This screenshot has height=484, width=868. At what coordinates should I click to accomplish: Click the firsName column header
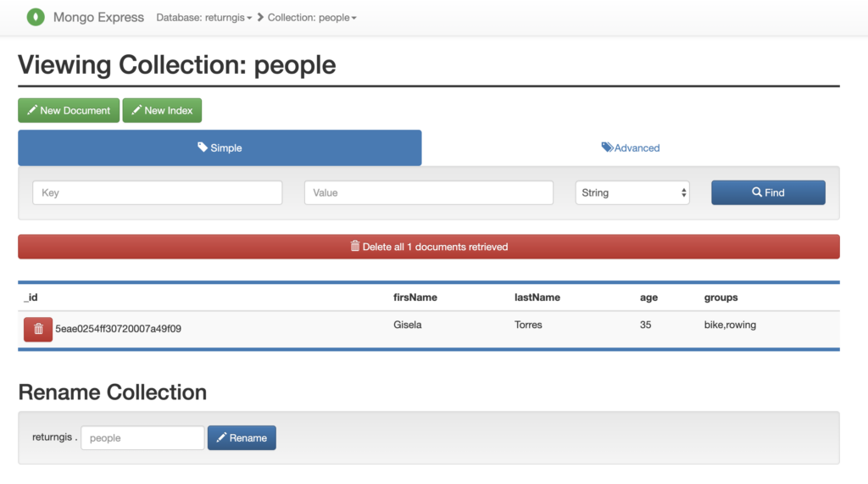pos(415,298)
